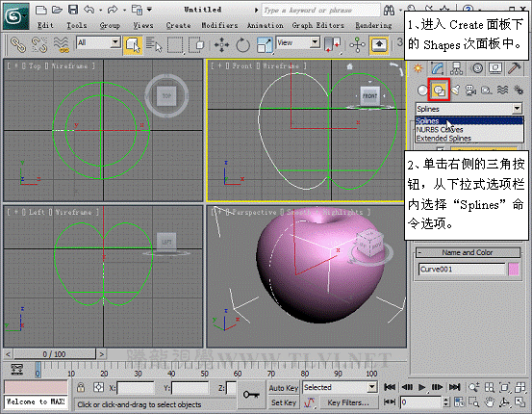Click the Select by Name tool
The height and width of the screenshot is (414, 532).
click(x=154, y=44)
